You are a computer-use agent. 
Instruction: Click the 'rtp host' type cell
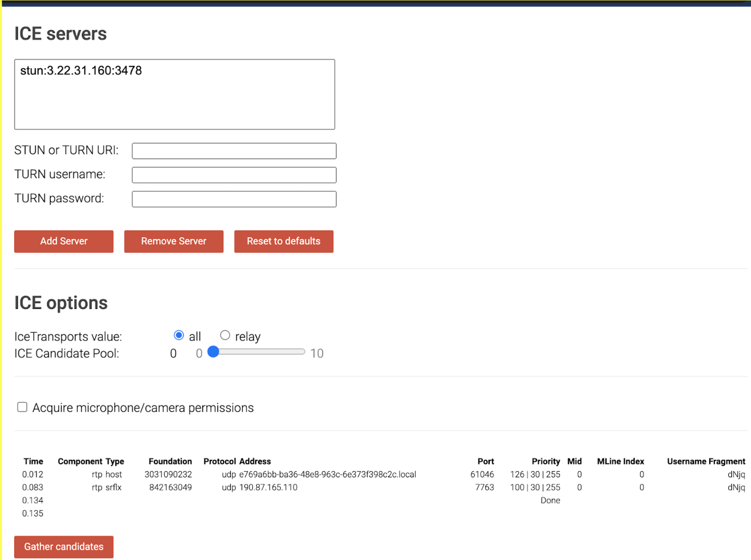[107, 475]
